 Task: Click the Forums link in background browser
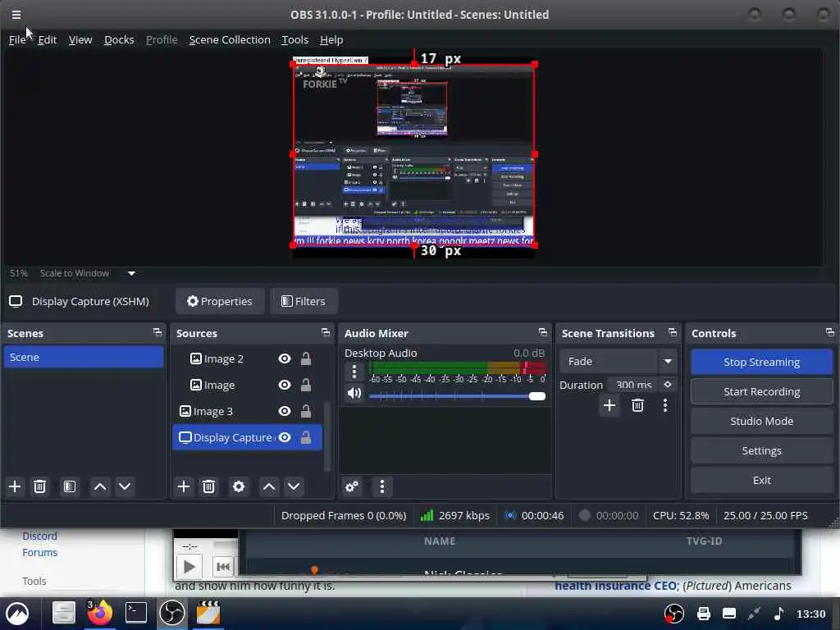[39, 552]
